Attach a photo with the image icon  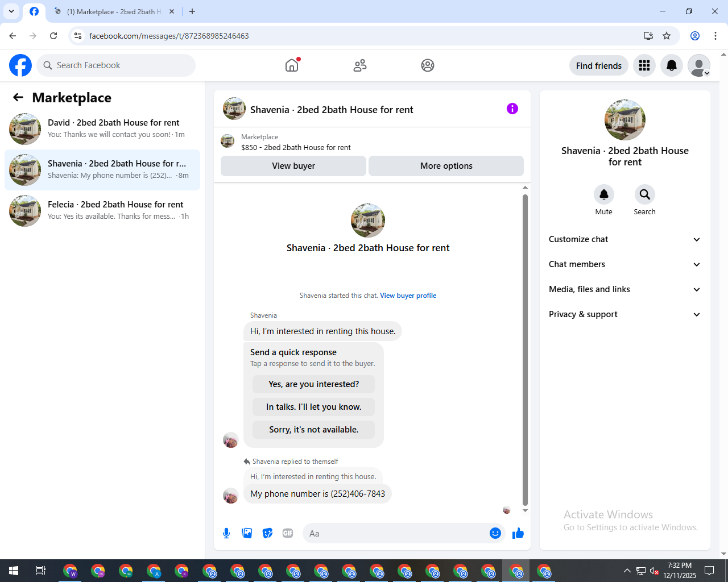(247, 533)
